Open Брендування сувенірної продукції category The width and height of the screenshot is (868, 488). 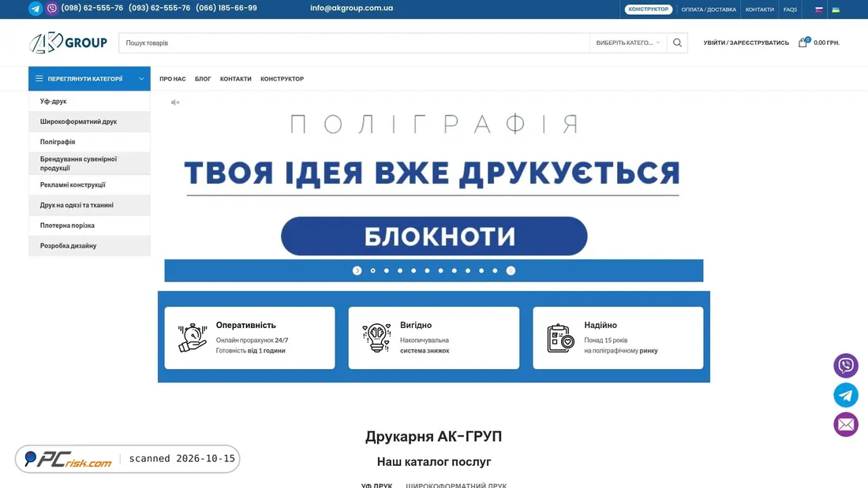(x=89, y=163)
